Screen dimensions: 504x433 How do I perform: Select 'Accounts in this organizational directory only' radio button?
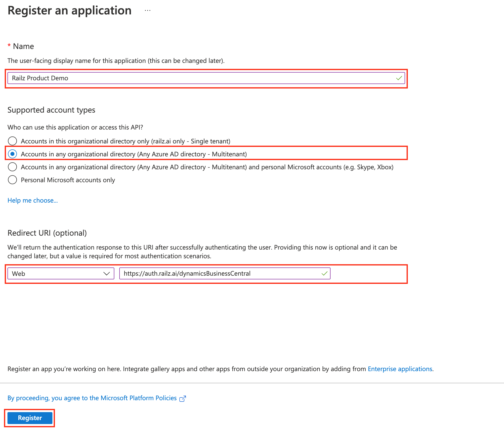click(x=12, y=140)
